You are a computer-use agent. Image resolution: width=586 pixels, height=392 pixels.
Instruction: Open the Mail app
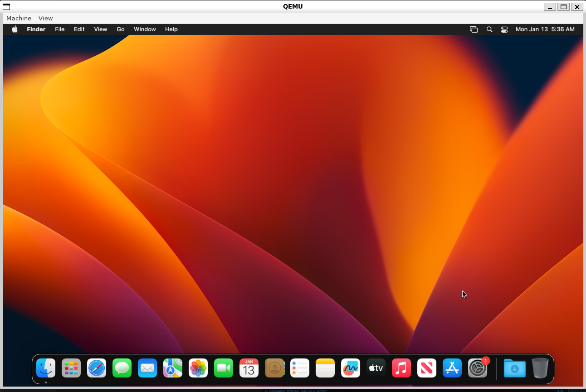[147, 368]
